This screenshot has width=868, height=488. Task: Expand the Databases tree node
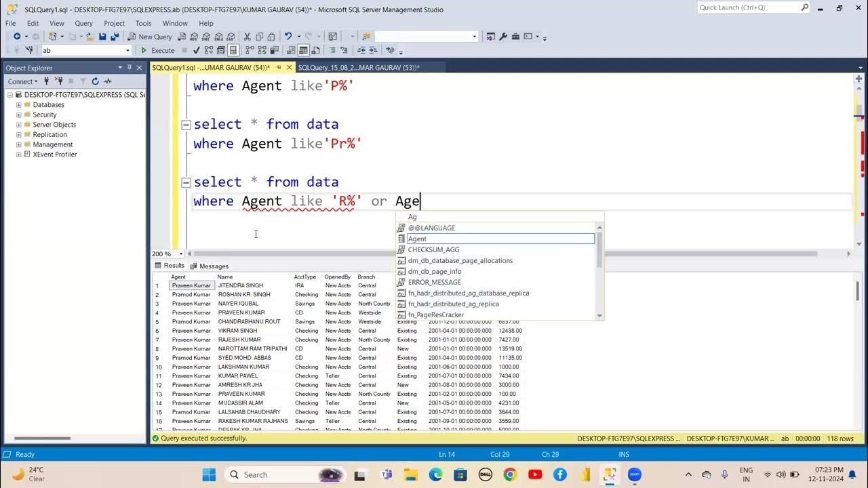[x=18, y=105]
